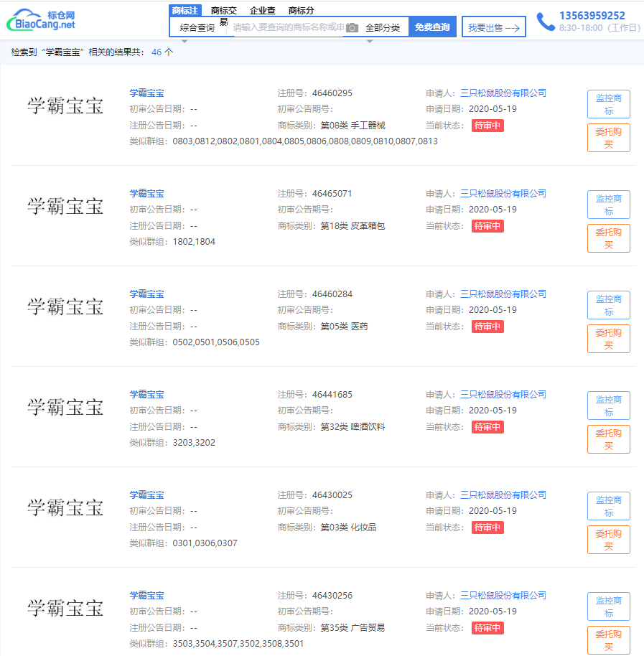This screenshot has height=656, width=644.
Task: Click the similar group text 1802,1804
Action: pos(194,242)
